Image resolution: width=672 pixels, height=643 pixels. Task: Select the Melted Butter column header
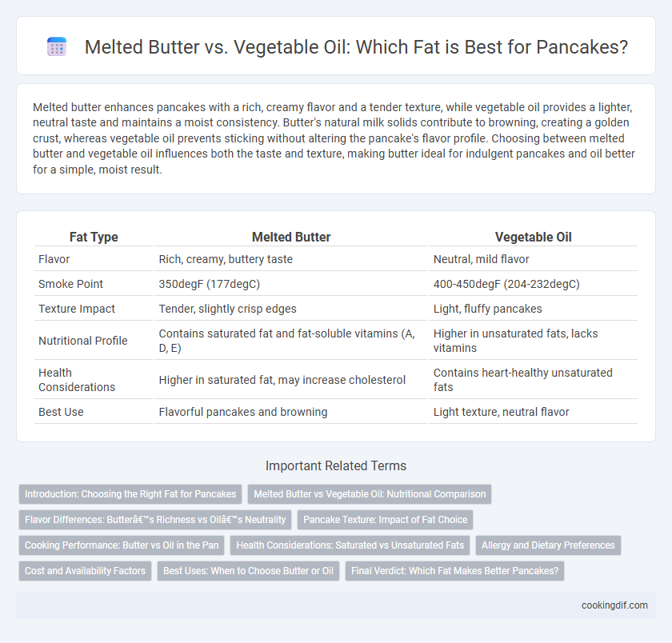click(291, 237)
